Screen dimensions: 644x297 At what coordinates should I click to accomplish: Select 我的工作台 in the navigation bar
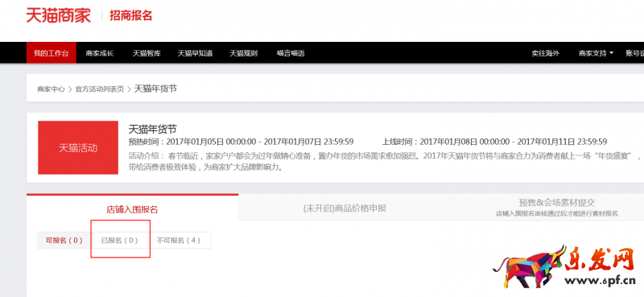point(52,53)
